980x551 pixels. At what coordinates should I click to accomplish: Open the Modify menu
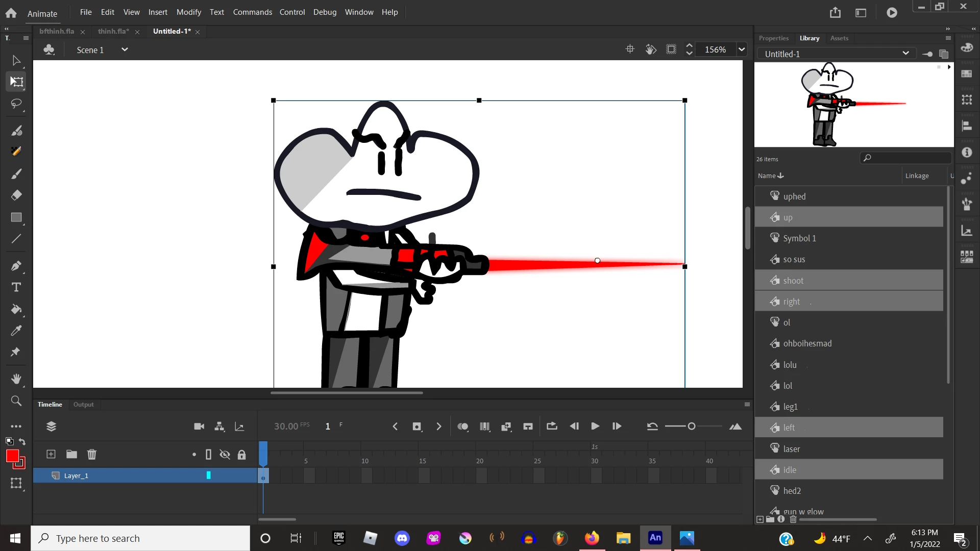(188, 12)
